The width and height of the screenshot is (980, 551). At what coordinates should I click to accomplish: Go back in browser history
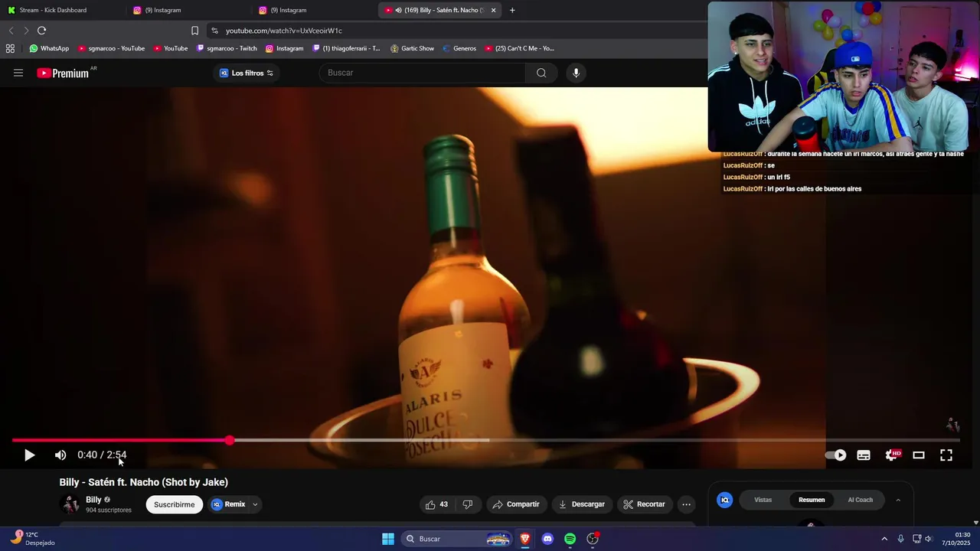pos(11,31)
